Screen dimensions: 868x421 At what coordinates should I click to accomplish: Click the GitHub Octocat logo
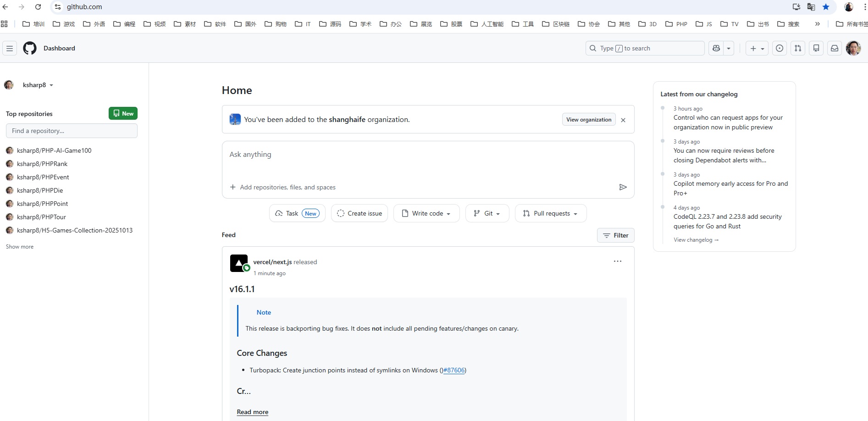[x=30, y=48]
